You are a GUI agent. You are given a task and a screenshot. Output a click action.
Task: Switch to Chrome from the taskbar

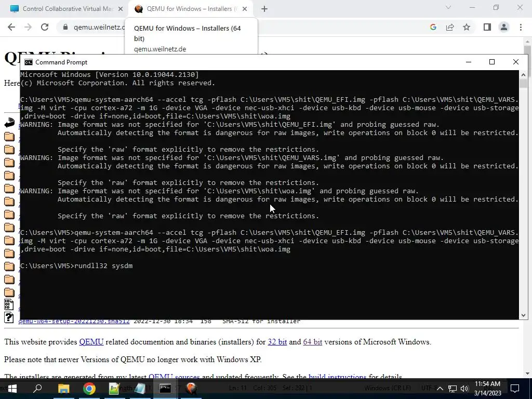coord(89,388)
